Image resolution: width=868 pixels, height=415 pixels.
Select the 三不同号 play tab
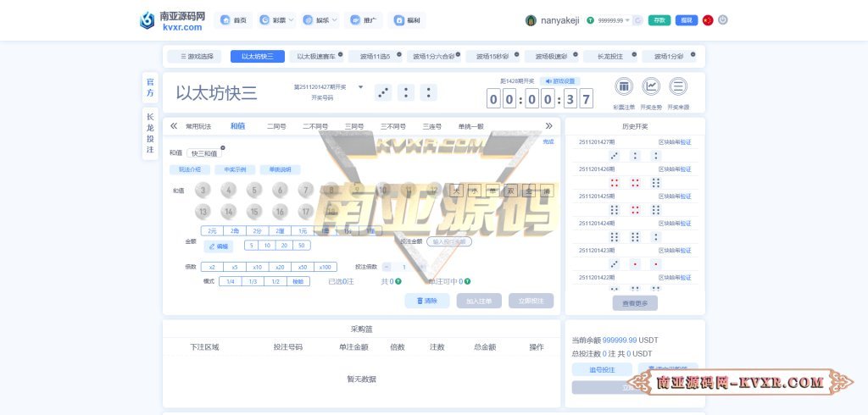tap(393, 127)
